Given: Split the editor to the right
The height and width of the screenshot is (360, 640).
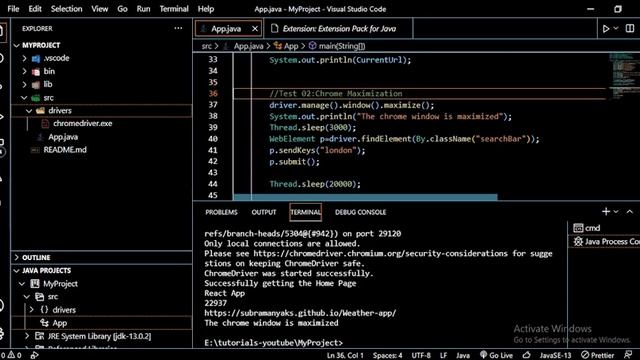Looking at the screenshot, I should point(630,28).
